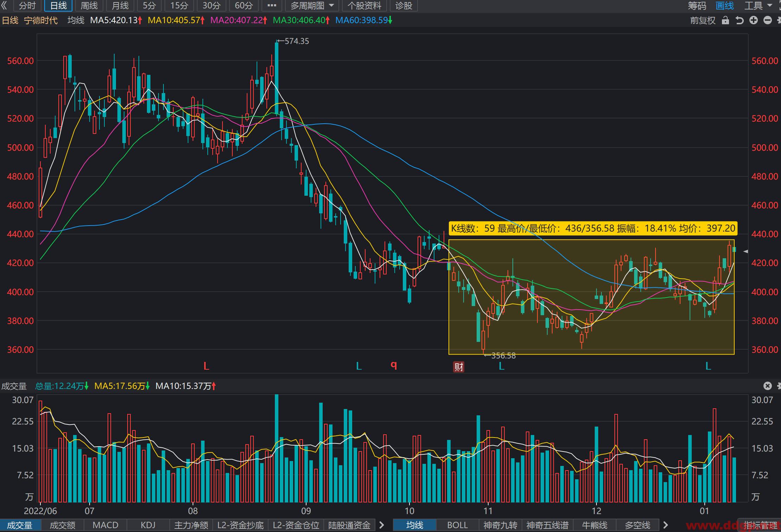
Task: Show more main-chart indicators after 多空线
Action: (665, 525)
